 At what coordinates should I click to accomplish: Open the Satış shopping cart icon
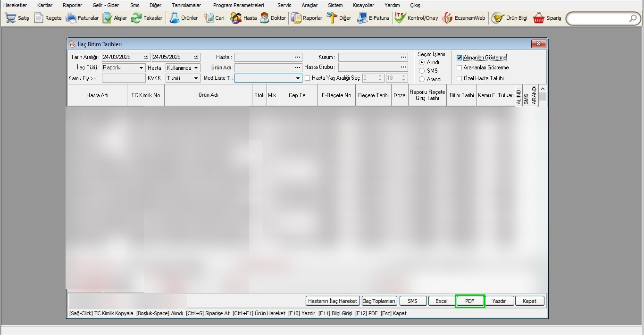pos(10,18)
